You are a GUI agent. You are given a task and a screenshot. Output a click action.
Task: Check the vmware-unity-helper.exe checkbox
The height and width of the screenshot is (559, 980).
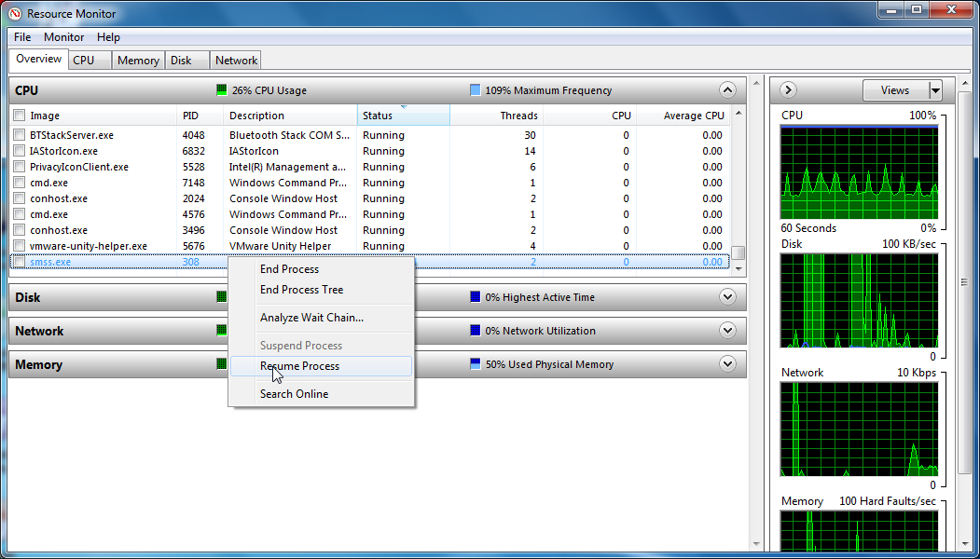[x=20, y=246]
